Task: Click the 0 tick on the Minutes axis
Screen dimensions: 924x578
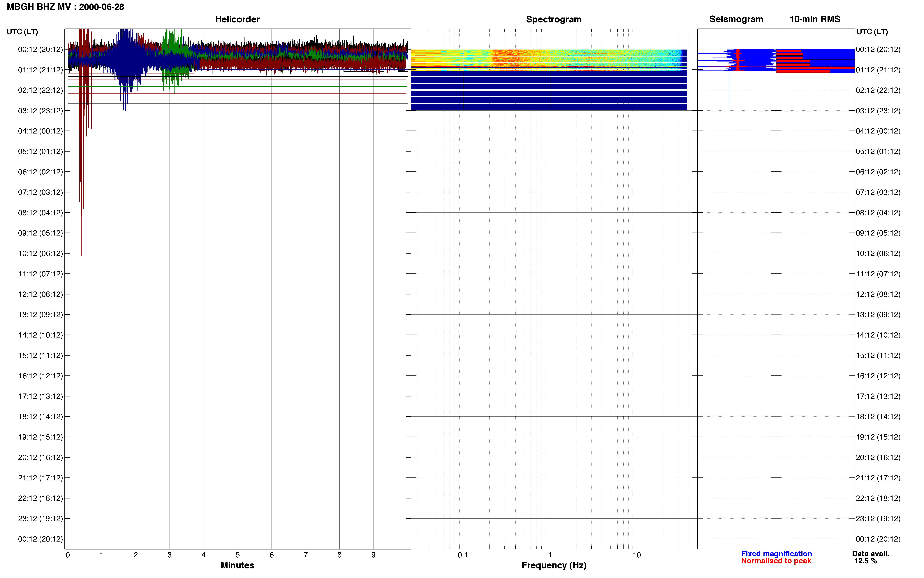Action: (68, 555)
